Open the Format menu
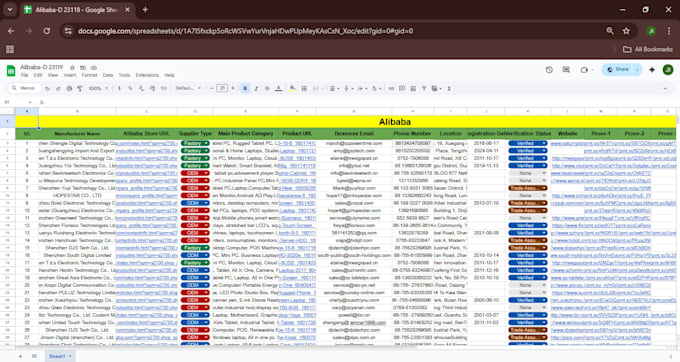This screenshot has width=680, height=362. coord(89,75)
